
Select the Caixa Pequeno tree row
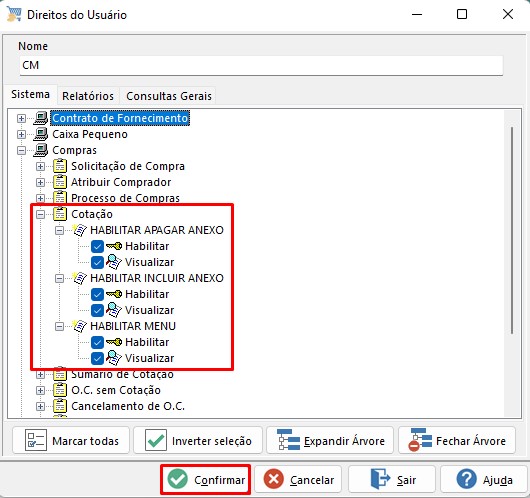click(90, 134)
